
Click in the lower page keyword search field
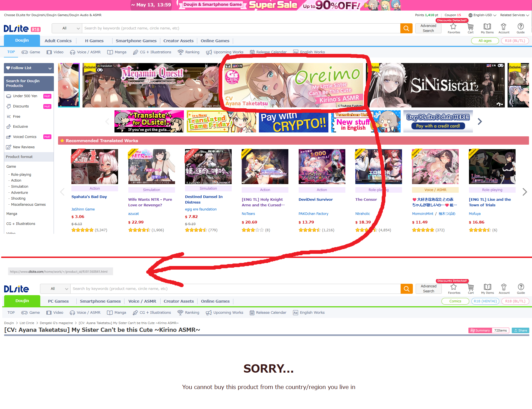coord(235,289)
